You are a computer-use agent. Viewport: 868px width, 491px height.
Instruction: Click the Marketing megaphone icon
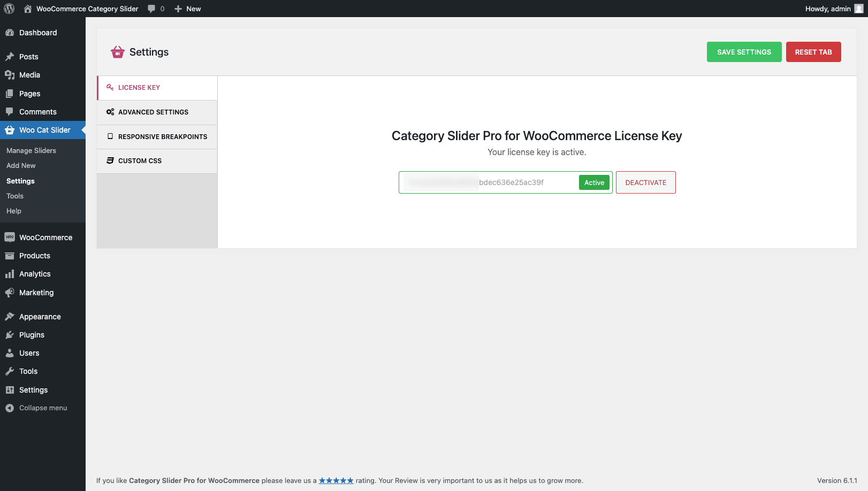(x=10, y=293)
